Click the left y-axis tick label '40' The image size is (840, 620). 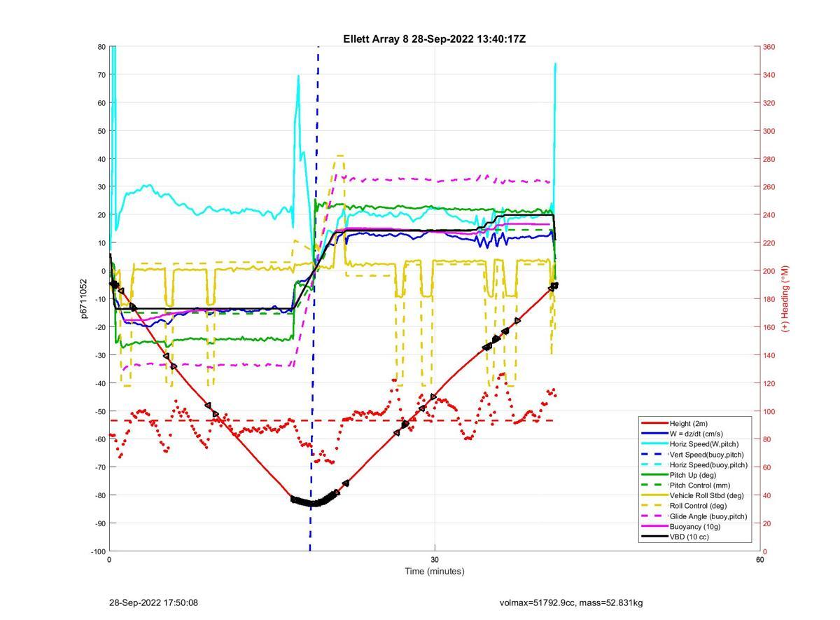pyautogui.click(x=101, y=159)
